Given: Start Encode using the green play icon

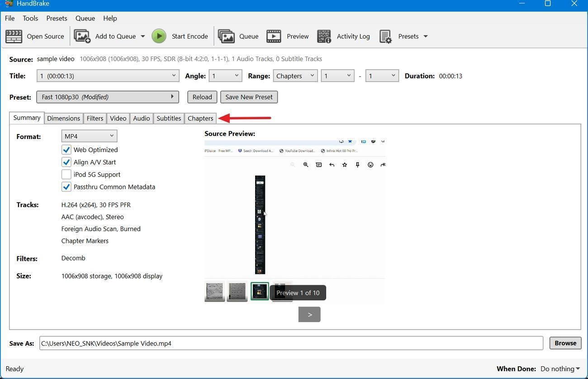Looking at the screenshot, I should point(159,36).
